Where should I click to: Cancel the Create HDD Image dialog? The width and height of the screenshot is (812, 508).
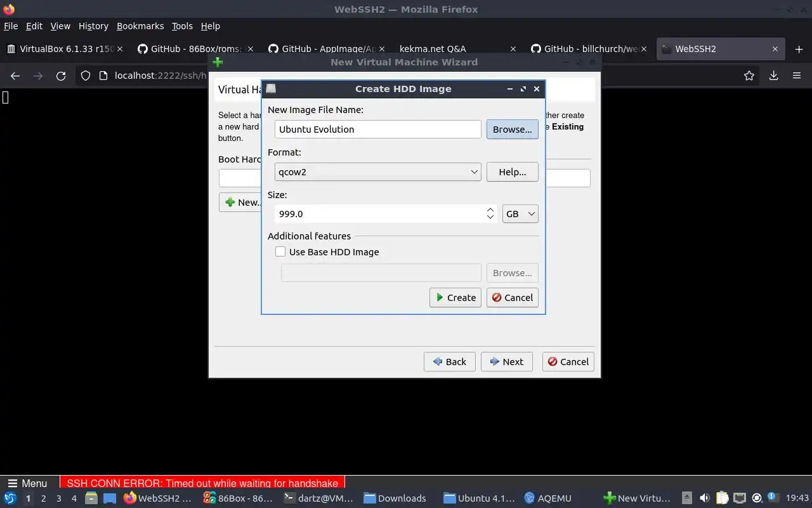pos(512,297)
